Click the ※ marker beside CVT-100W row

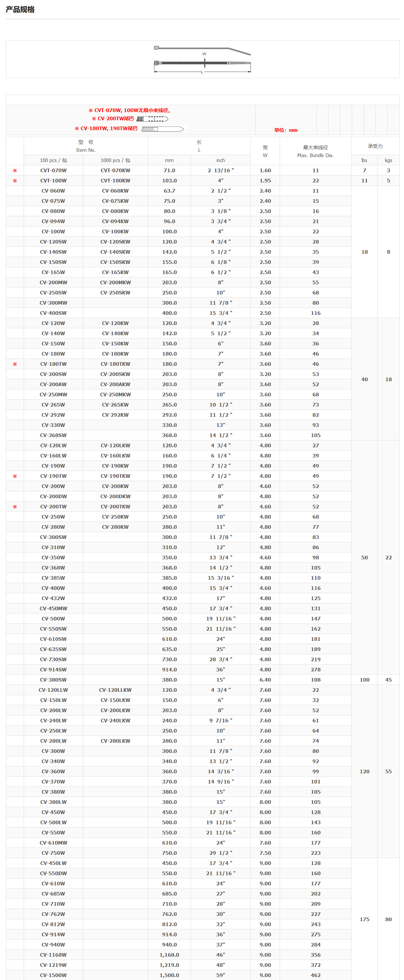tap(15, 181)
